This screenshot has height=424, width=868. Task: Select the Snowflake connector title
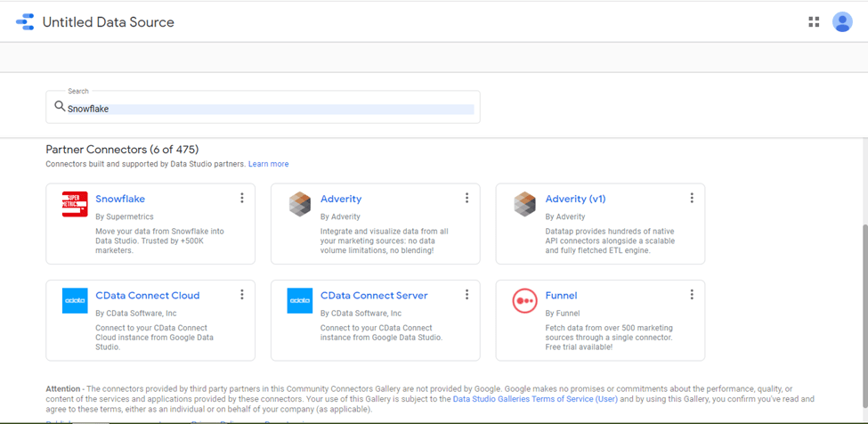[x=120, y=199]
